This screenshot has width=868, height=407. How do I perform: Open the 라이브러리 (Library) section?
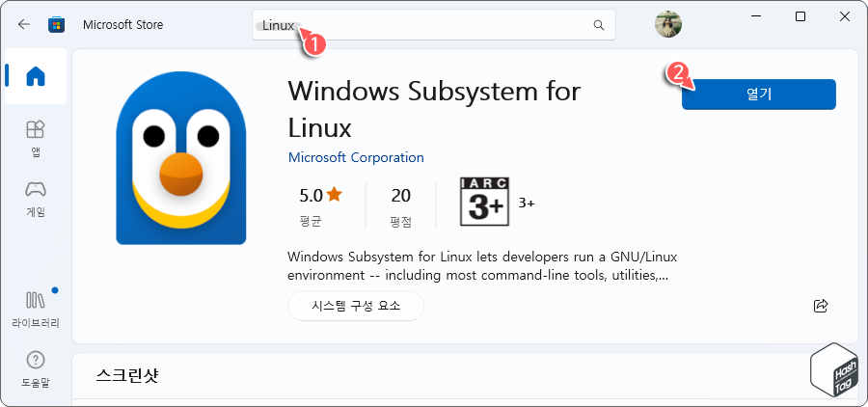pos(36,309)
